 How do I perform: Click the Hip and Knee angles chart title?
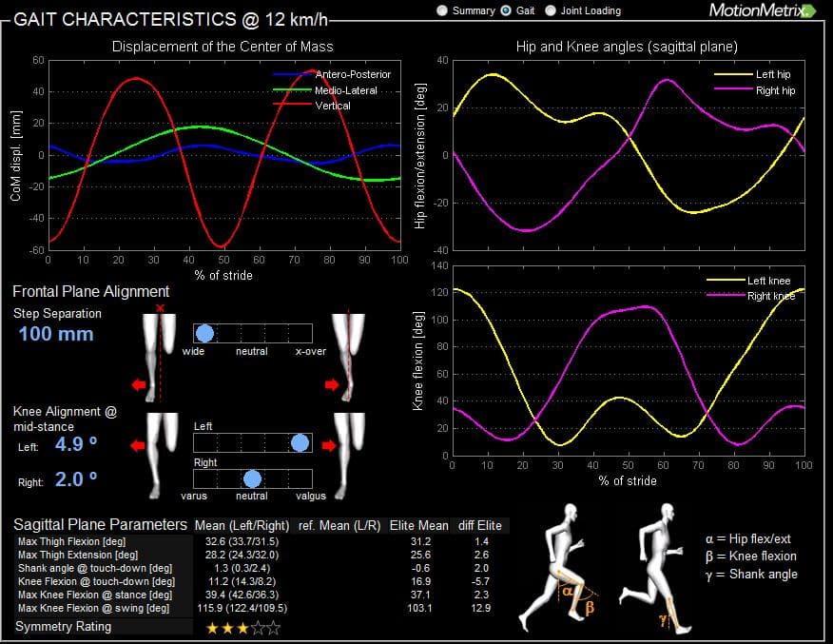point(627,47)
